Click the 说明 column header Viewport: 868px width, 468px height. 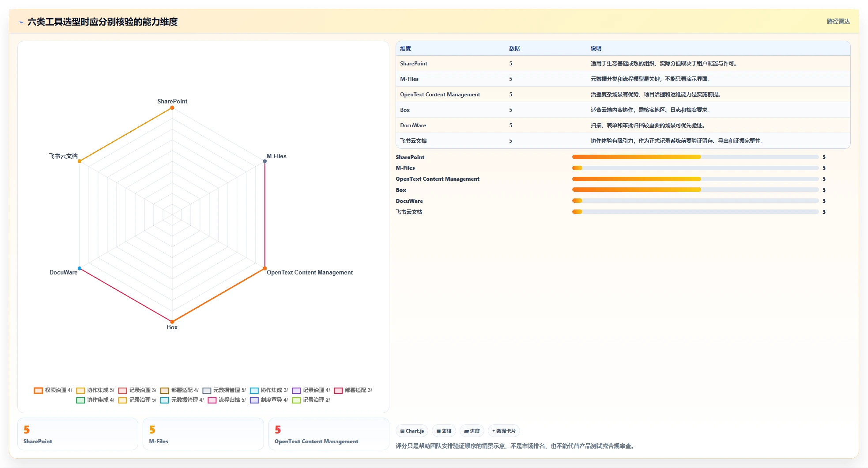596,49
